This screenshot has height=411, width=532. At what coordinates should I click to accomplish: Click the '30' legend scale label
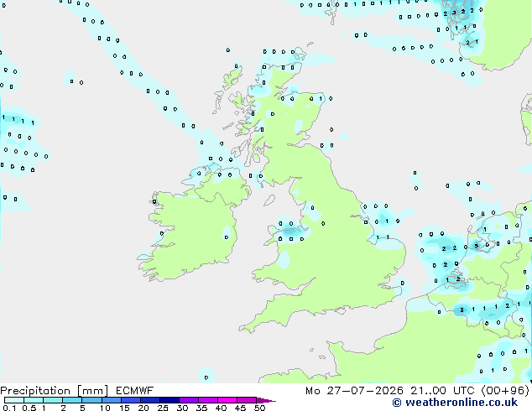coord(182,408)
